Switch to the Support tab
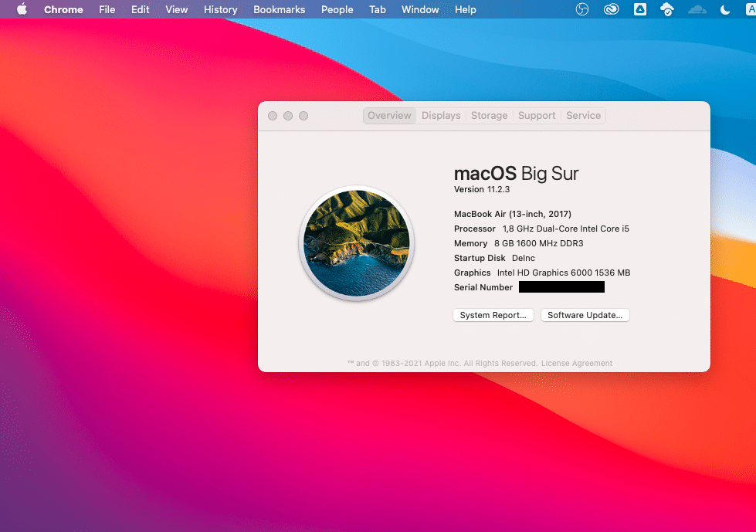This screenshot has height=532, width=756. coord(537,116)
